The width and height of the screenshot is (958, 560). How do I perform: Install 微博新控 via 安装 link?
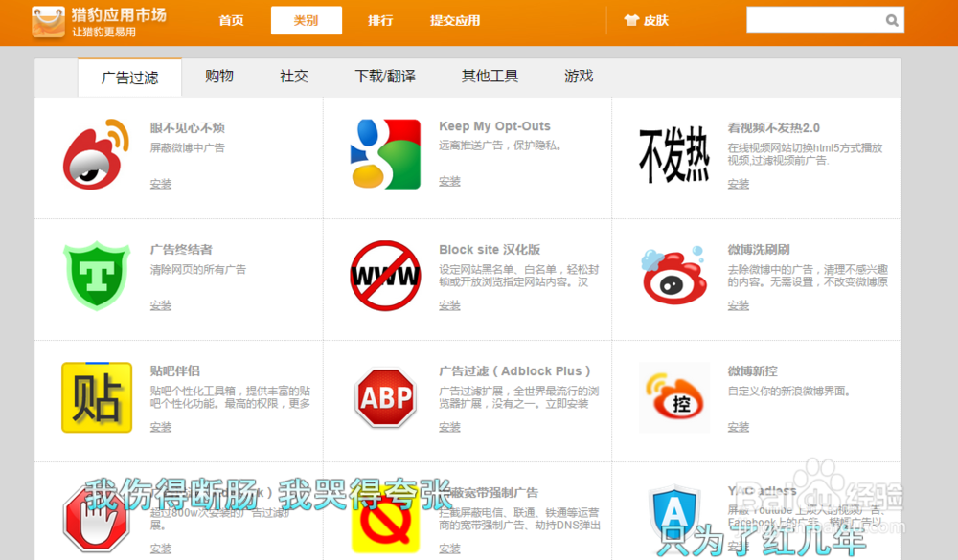point(738,427)
